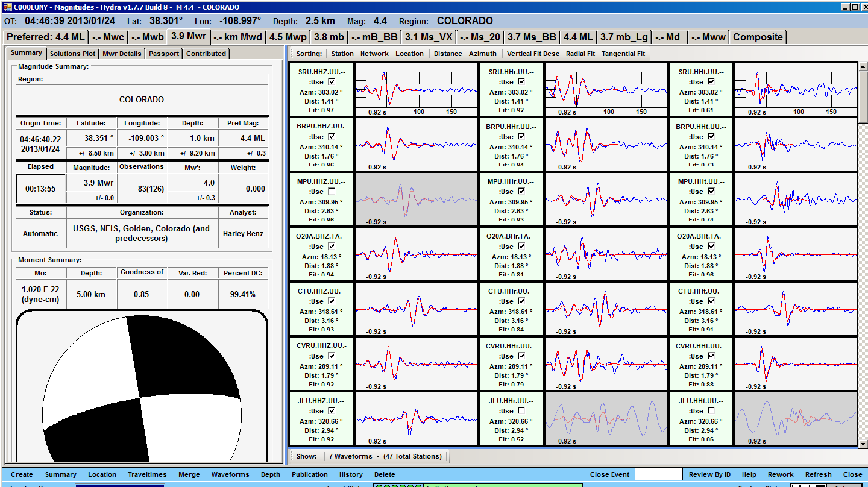Open the 7 Waveforms dropdown

point(354,456)
